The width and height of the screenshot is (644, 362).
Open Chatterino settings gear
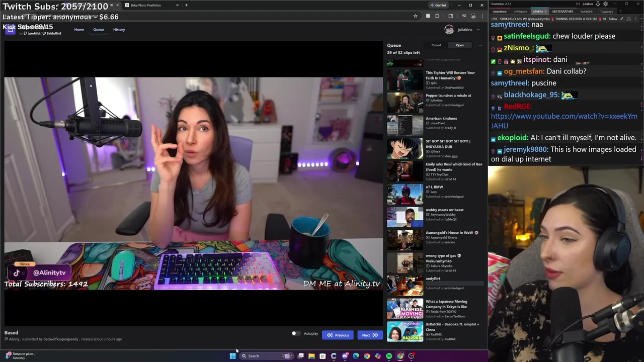coord(605,4)
